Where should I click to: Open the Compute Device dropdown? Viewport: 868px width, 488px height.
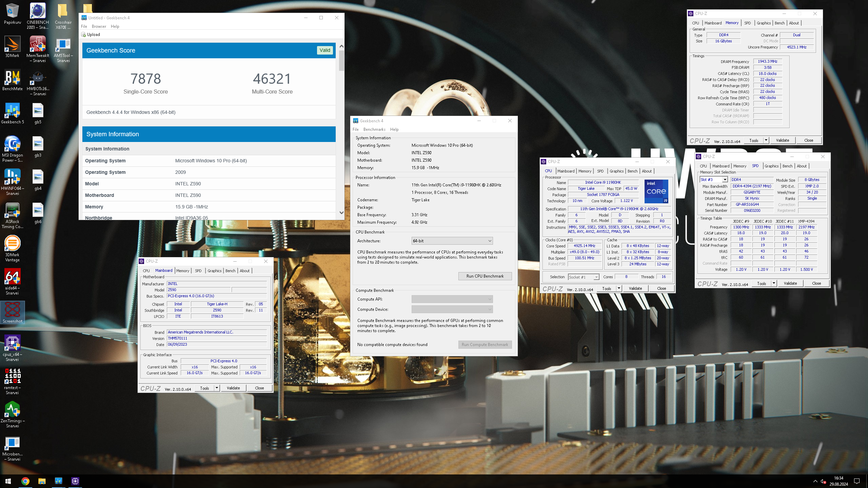452,309
